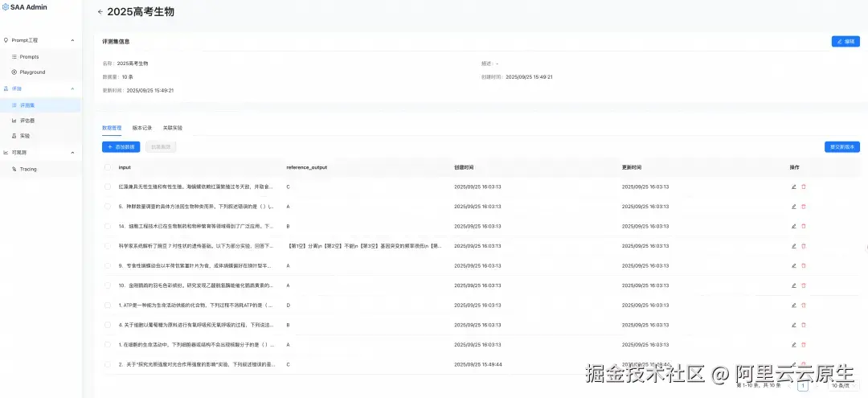Click reference output D in ATP row

tap(289, 305)
